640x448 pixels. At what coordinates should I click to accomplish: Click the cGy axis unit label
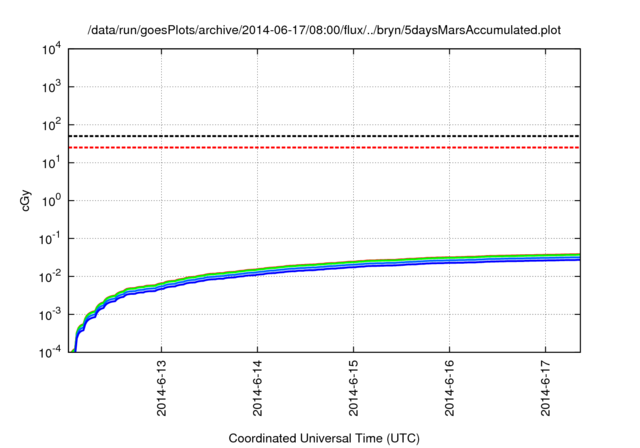pos(26,201)
